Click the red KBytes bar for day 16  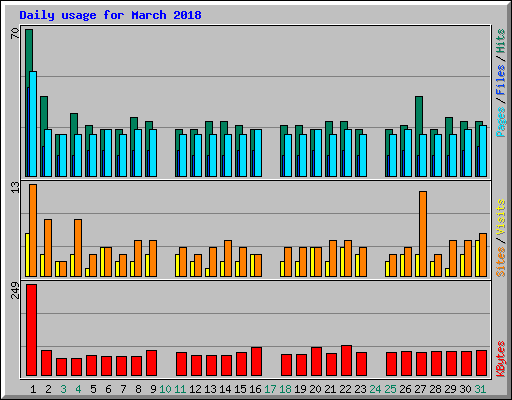click(257, 362)
